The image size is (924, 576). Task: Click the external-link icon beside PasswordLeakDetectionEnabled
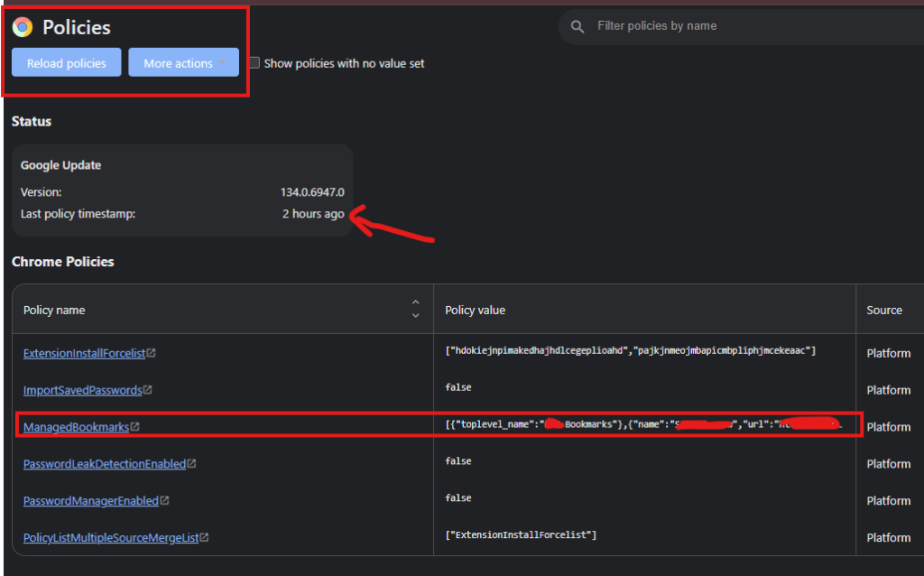pyautogui.click(x=191, y=463)
